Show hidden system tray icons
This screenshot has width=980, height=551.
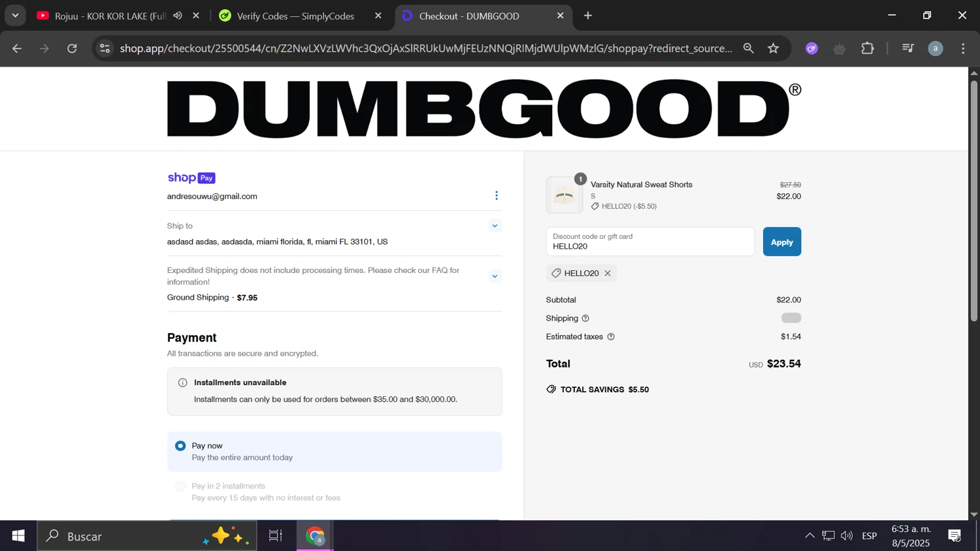[x=809, y=536]
